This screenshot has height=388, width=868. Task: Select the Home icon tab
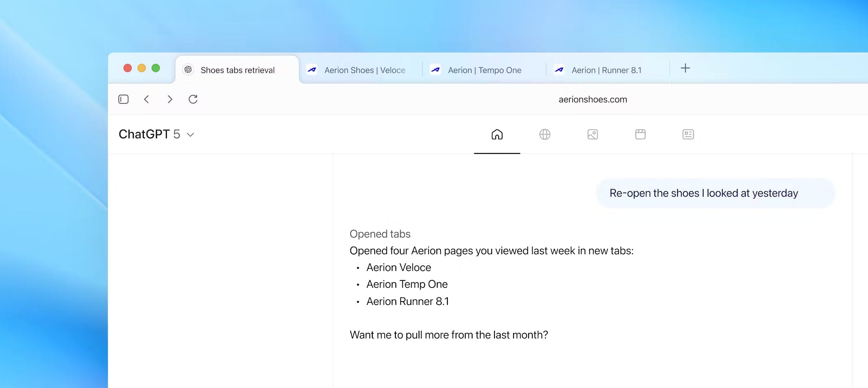pyautogui.click(x=497, y=134)
